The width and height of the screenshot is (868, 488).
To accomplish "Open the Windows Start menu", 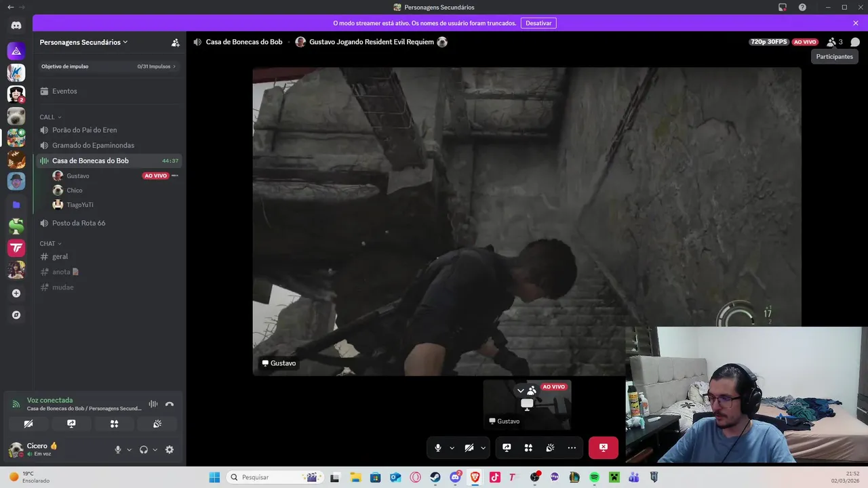I will pyautogui.click(x=214, y=477).
